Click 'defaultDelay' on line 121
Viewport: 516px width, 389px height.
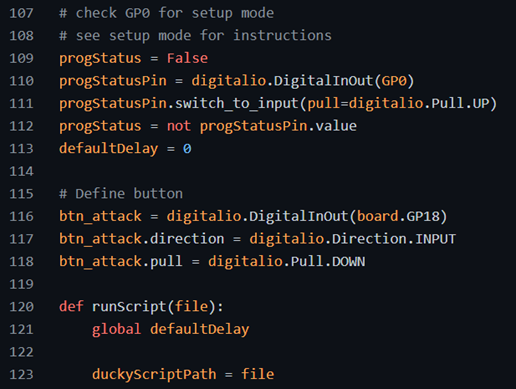(x=199, y=330)
